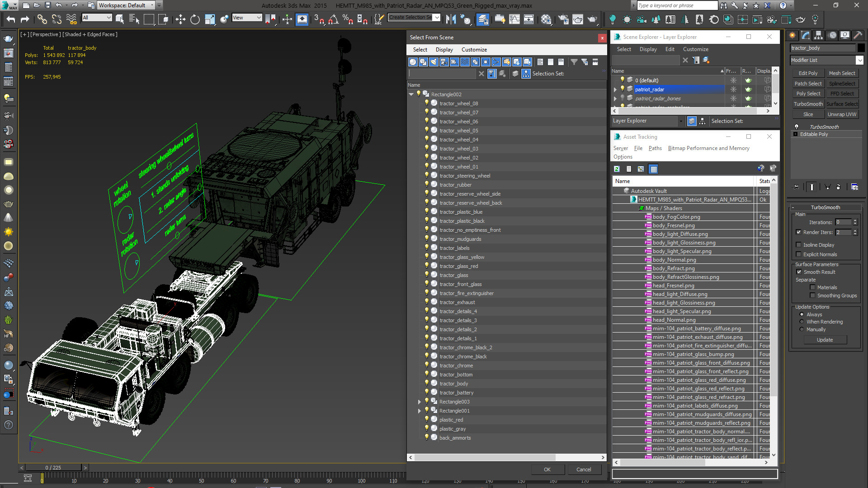
Task: Select the Manually update option
Action: click(802, 329)
